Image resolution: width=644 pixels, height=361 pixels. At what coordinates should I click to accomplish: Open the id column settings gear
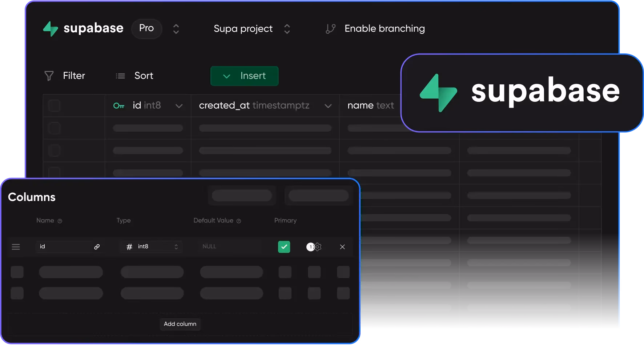tap(318, 247)
